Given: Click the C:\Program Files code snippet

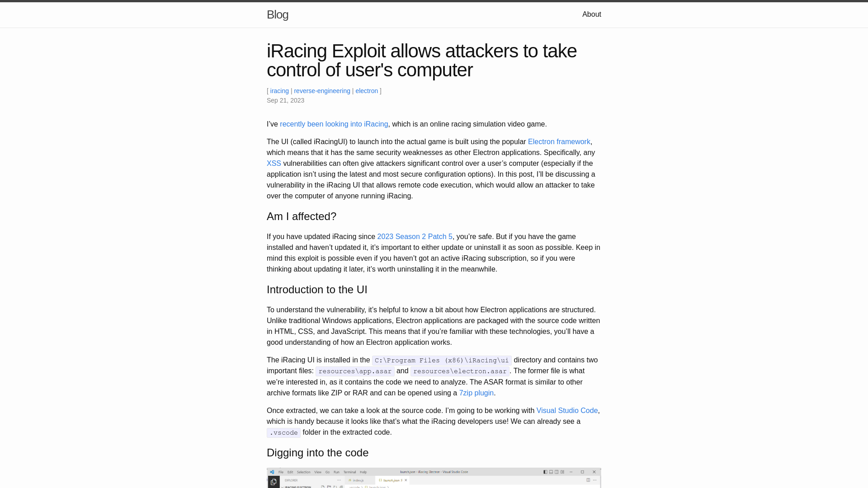Looking at the screenshot, I should [442, 360].
